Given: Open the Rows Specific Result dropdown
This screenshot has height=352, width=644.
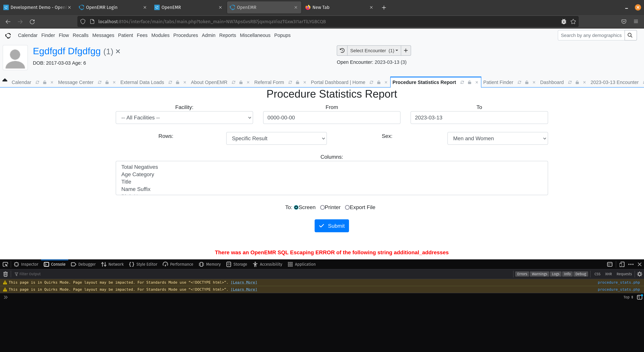Looking at the screenshot, I should (x=277, y=138).
